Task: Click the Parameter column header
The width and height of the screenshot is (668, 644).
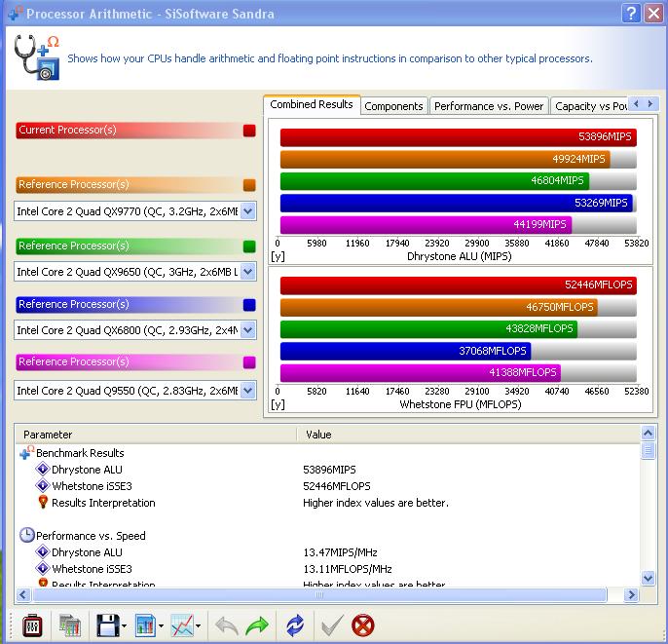Action: coord(156,435)
